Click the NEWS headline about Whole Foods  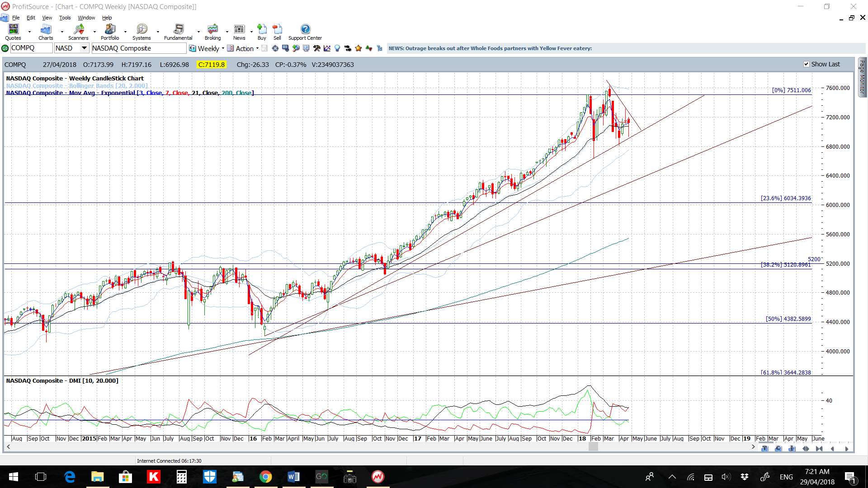(490, 48)
